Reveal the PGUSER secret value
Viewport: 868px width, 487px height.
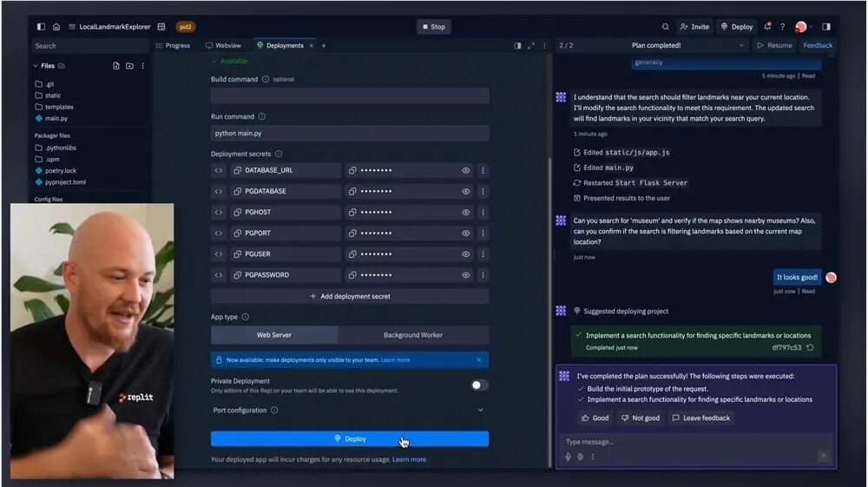coord(466,254)
